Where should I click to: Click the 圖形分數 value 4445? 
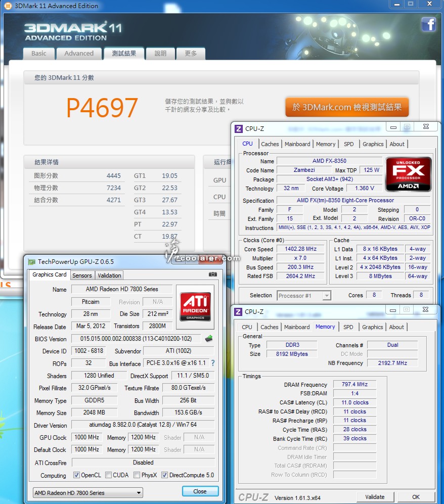point(113,176)
